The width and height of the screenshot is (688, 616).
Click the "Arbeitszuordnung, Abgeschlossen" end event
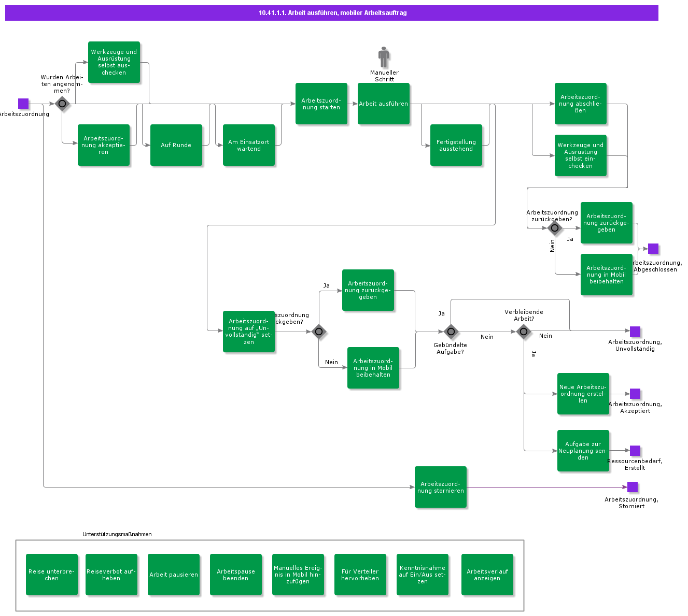click(653, 249)
